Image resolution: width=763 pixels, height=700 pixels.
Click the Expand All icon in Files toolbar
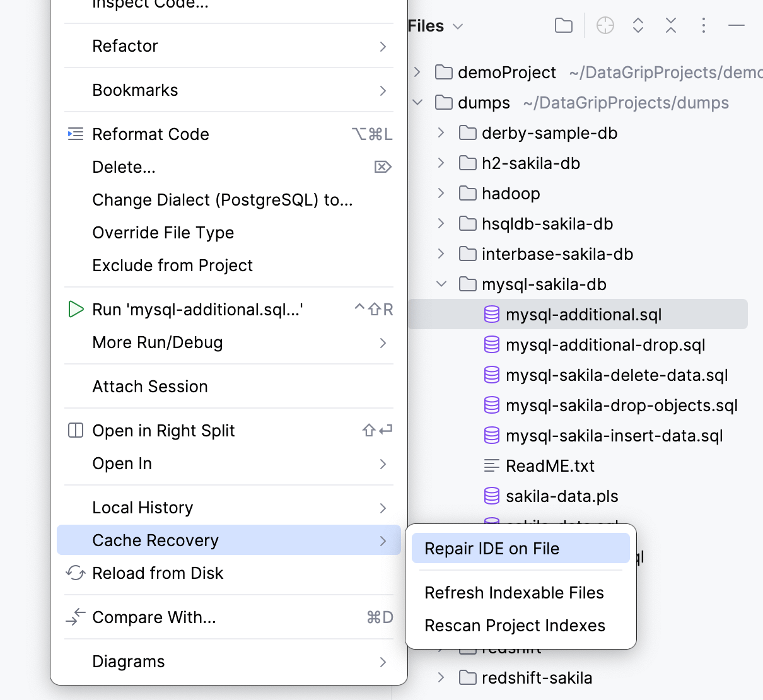click(x=638, y=25)
